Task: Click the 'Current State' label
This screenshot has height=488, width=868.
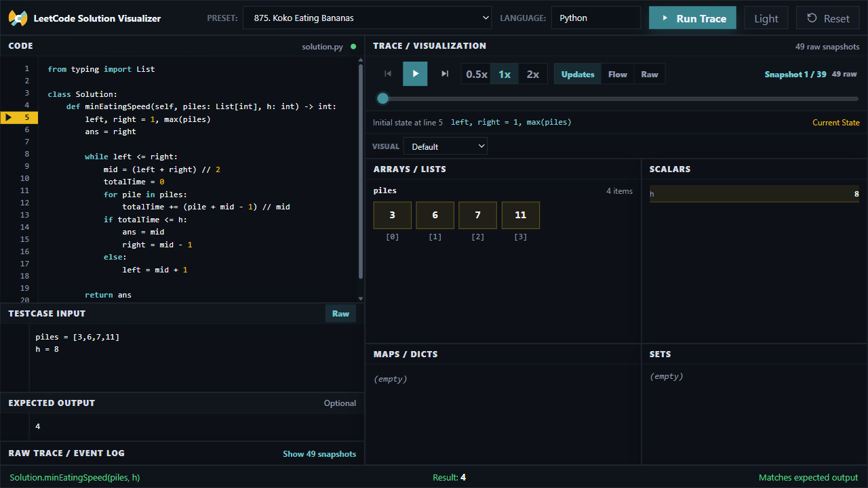Action: (836, 123)
